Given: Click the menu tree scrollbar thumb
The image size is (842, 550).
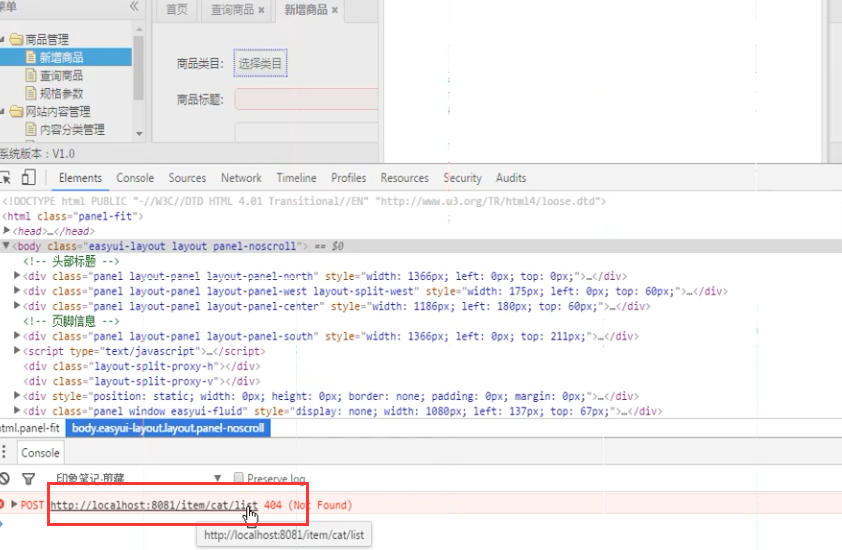Looking at the screenshot, I should point(139,68).
